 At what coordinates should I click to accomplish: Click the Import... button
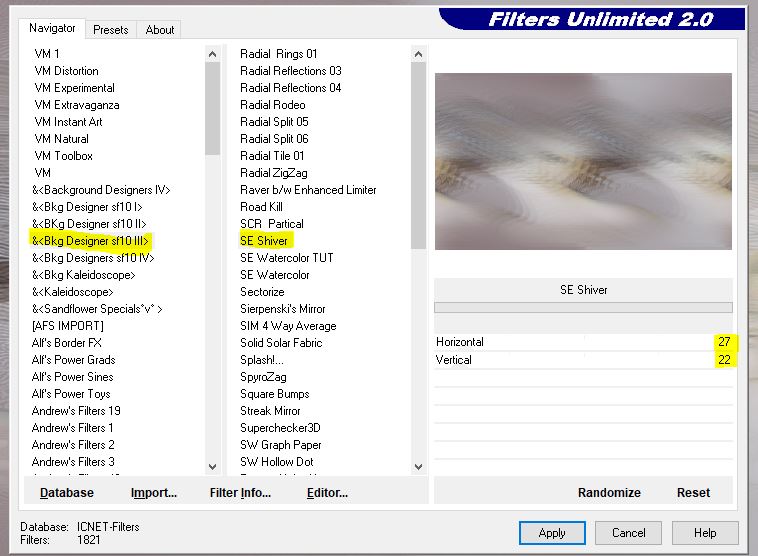[x=154, y=492]
